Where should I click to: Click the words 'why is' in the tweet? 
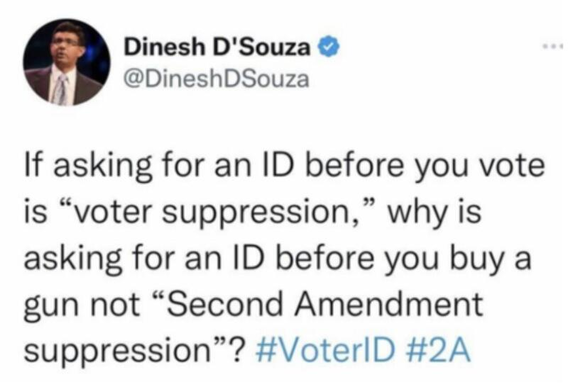coord(434,213)
